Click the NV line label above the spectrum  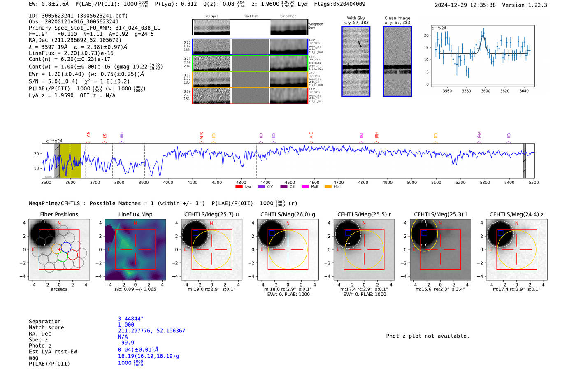[x=88, y=135]
